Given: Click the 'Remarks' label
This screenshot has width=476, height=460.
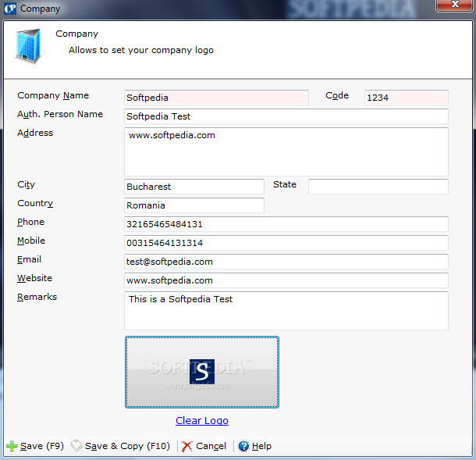Looking at the screenshot, I should [x=37, y=297].
